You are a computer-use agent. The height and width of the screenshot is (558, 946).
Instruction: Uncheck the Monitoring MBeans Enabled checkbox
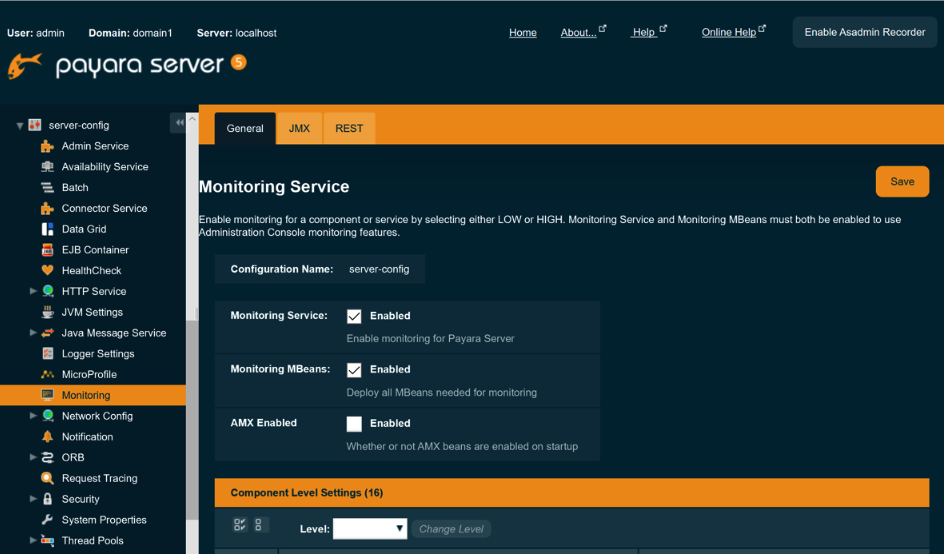pyautogui.click(x=354, y=370)
